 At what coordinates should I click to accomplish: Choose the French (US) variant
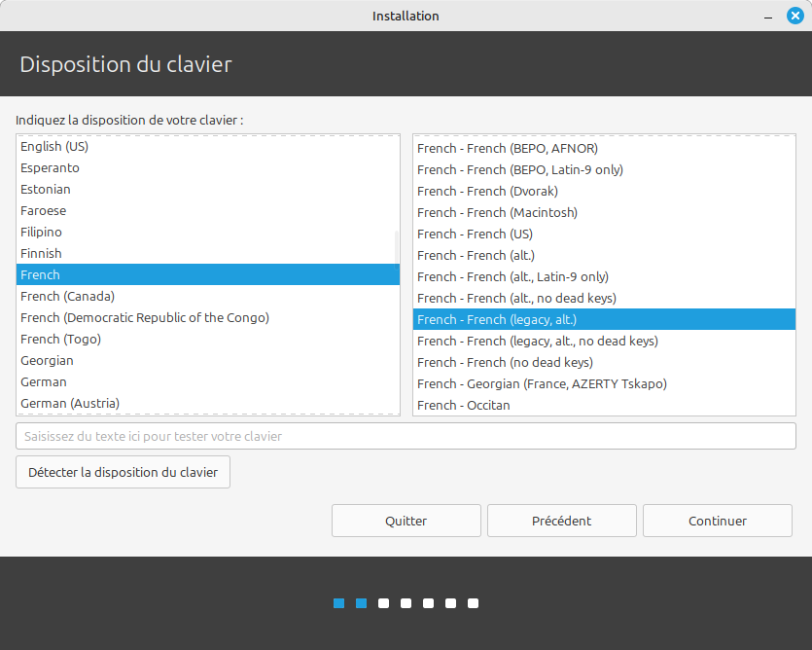tap(604, 235)
